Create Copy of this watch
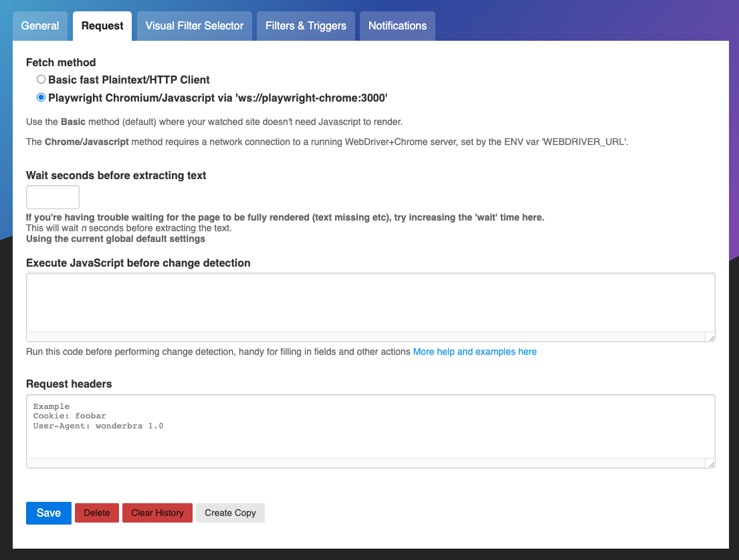Viewport: 739px width, 560px height. coord(230,513)
